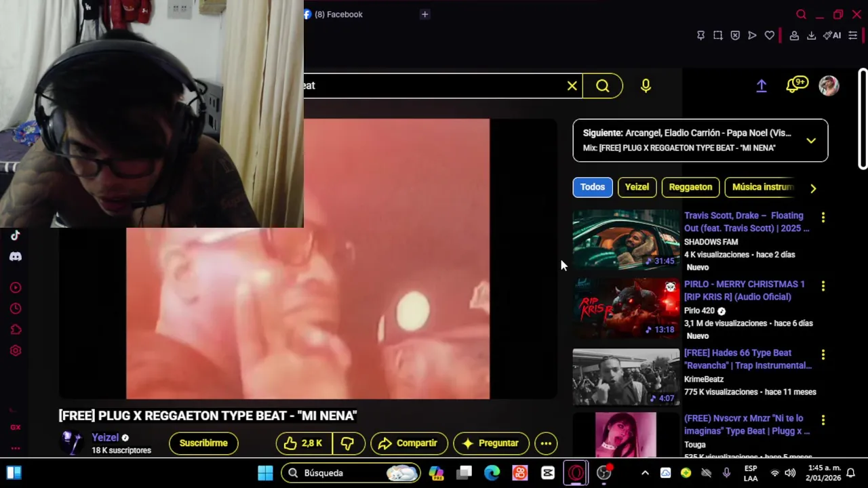Click the Suscribirme button
Image resolution: width=868 pixels, height=488 pixels.
203,443
